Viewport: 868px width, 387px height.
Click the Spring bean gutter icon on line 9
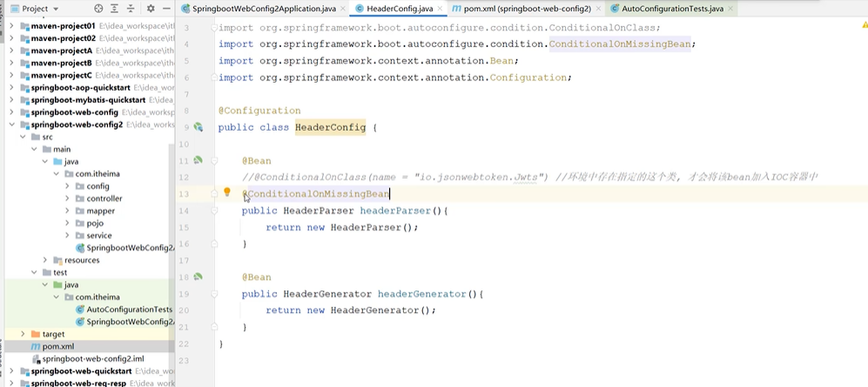(x=198, y=127)
